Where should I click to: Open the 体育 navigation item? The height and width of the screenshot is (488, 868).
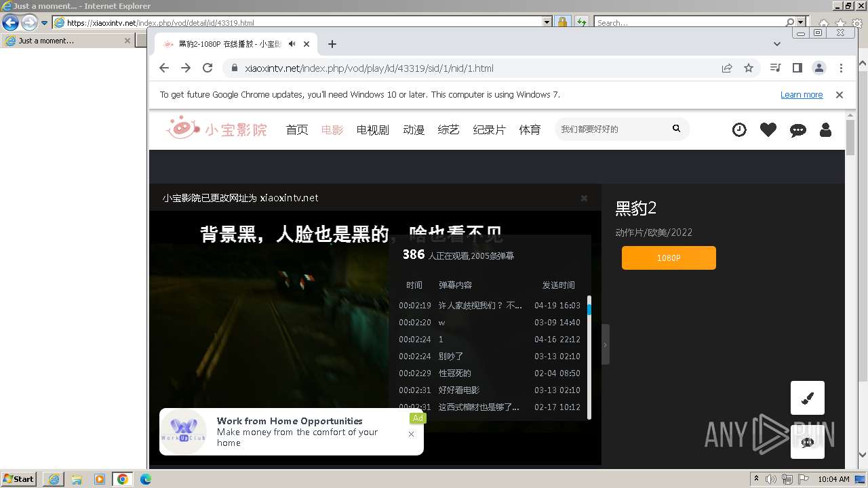pyautogui.click(x=530, y=129)
